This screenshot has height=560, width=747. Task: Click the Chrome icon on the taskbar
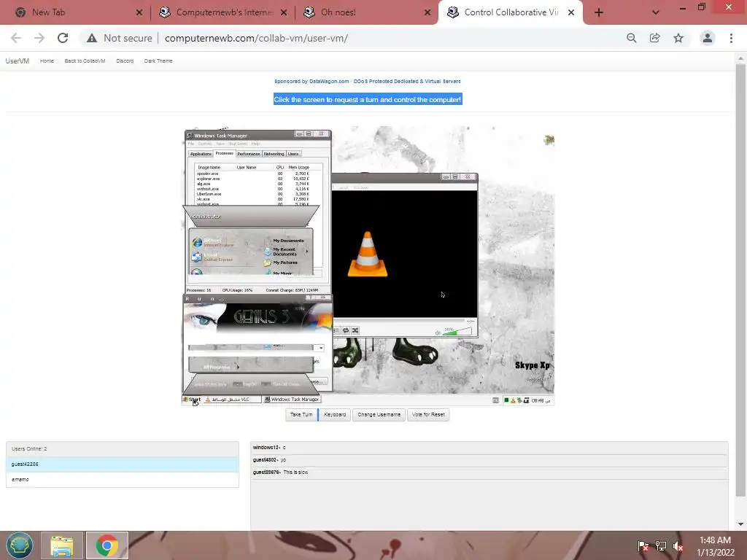tap(107, 545)
